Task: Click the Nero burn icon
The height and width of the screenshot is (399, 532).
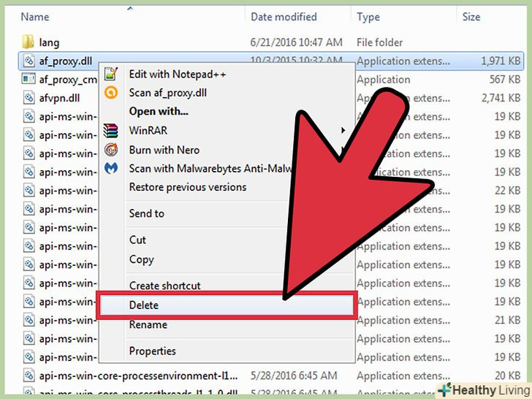Action: click(111, 149)
